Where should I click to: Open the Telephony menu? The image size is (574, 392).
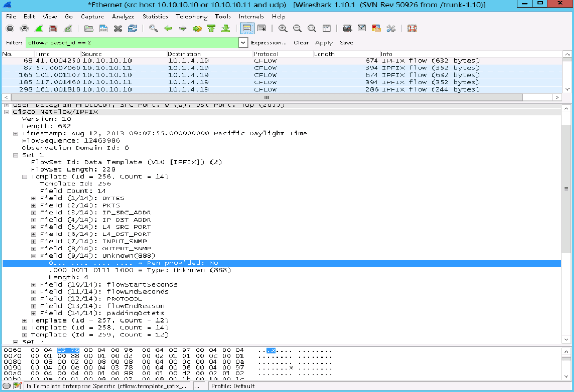tap(191, 17)
